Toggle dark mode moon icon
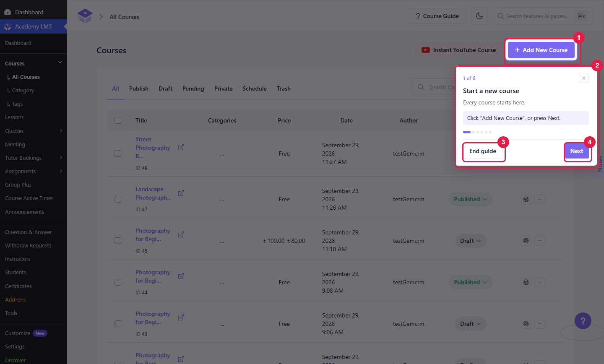Screen dimensions: 604x364 (x=479, y=16)
